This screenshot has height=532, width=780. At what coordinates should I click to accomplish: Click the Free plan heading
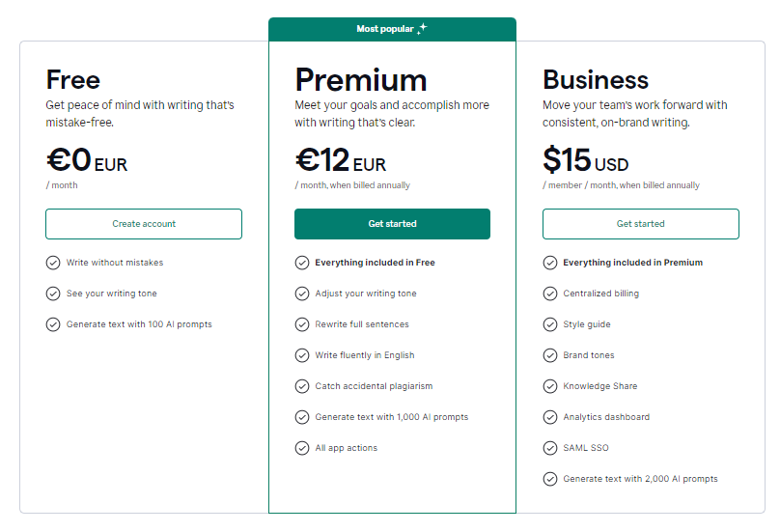[x=73, y=79]
